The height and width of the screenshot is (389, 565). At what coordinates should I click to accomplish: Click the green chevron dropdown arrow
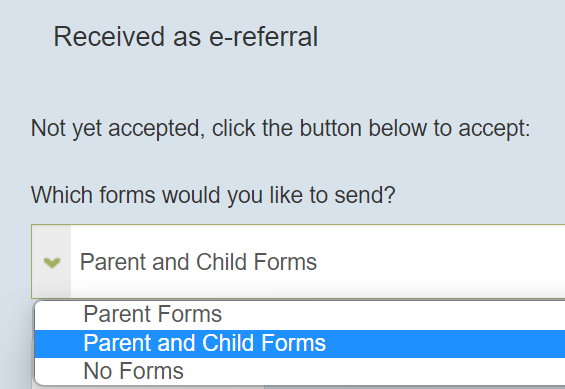[x=52, y=263]
